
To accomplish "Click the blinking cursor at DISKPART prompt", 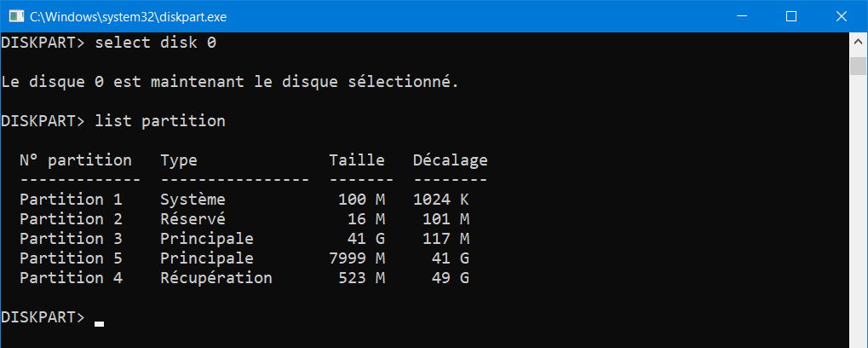I will tap(99, 325).
